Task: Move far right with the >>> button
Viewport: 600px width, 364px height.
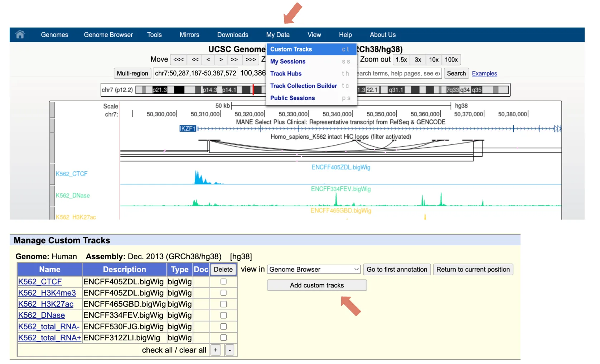Action: (251, 60)
